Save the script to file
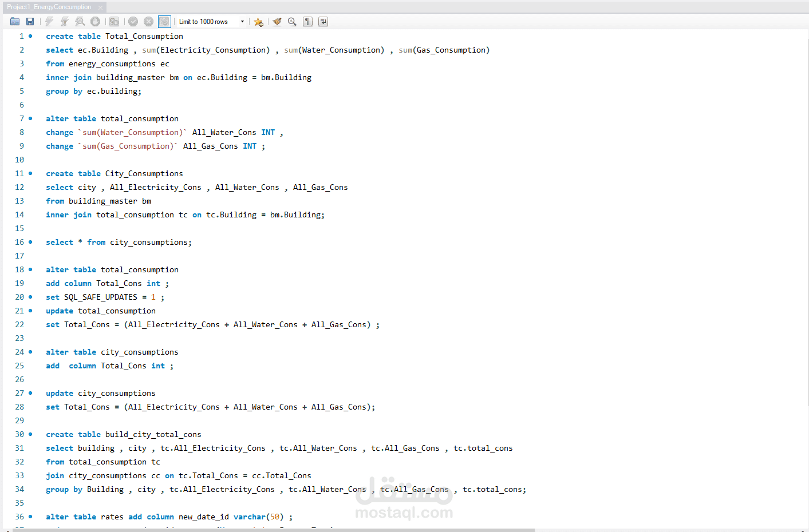This screenshot has height=532, width=809. (x=30, y=22)
